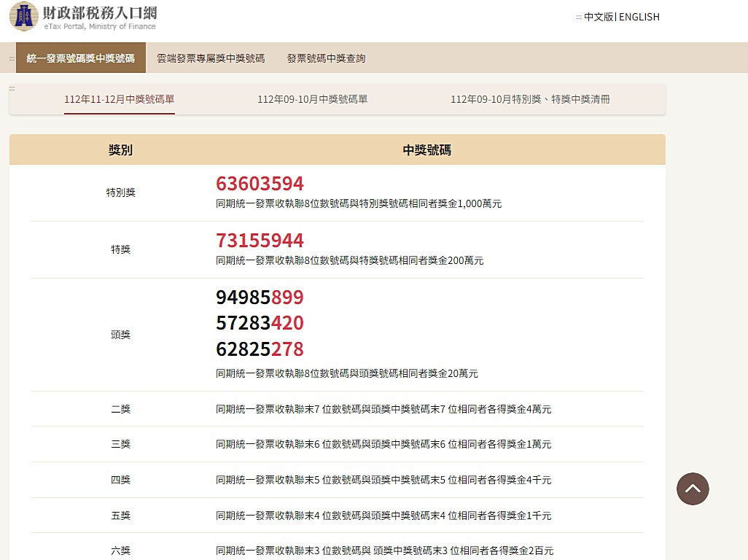Click the 4萬元 second prize description
This screenshot has width=748, height=560.
[383, 409]
